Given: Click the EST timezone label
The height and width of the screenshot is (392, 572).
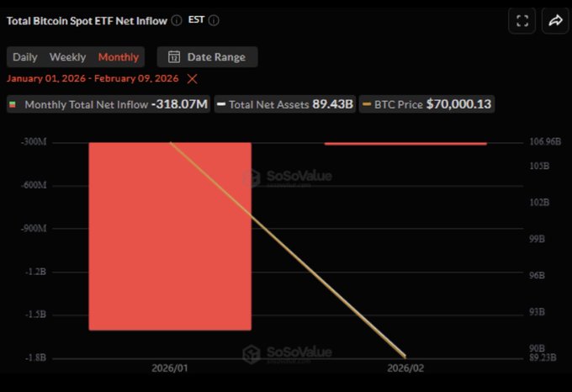Looking at the screenshot, I should [197, 20].
